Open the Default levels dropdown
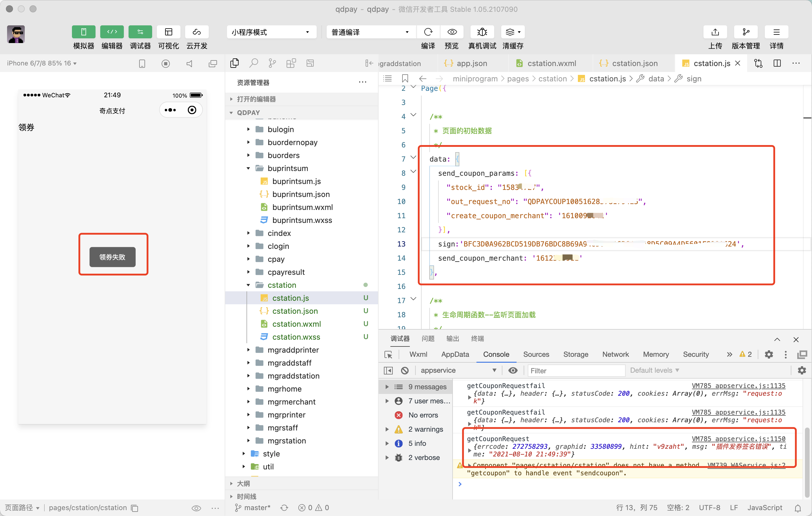812x516 pixels. click(654, 370)
